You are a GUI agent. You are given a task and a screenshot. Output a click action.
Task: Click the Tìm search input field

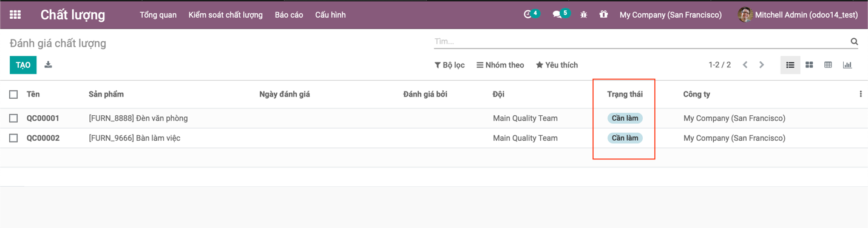click(640, 42)
